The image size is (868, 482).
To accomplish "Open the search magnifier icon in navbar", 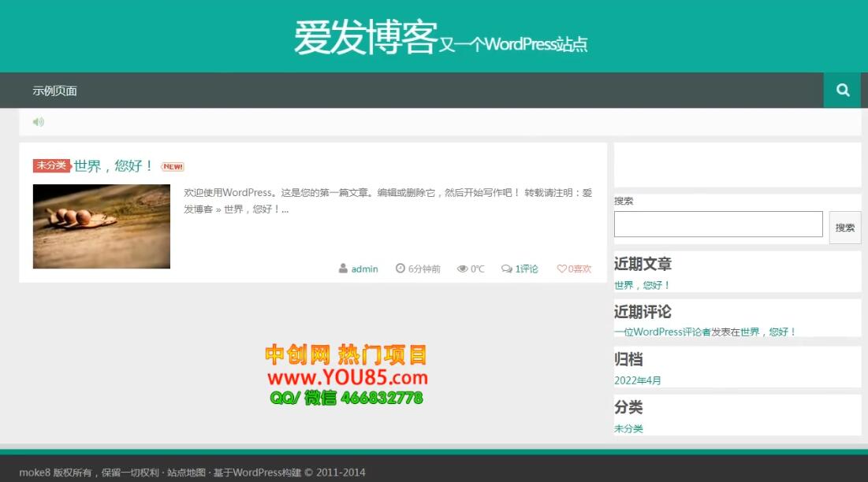I will [x=842, y=90].
